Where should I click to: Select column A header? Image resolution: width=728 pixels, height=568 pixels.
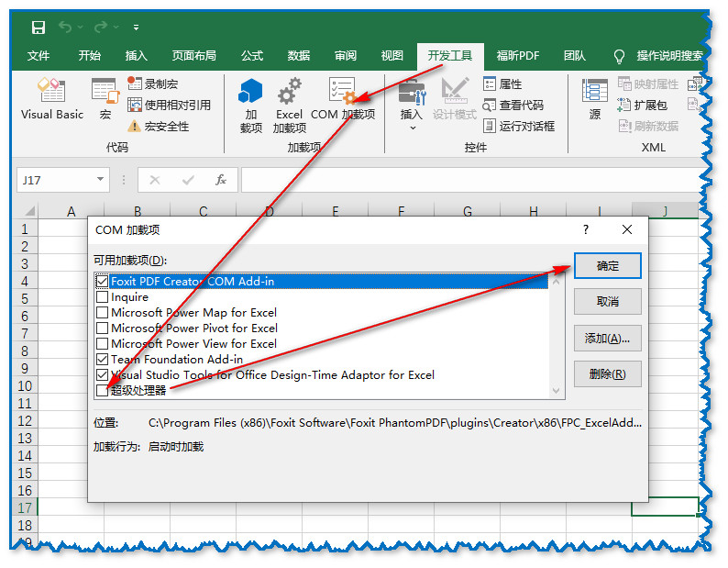click(71, 211)
